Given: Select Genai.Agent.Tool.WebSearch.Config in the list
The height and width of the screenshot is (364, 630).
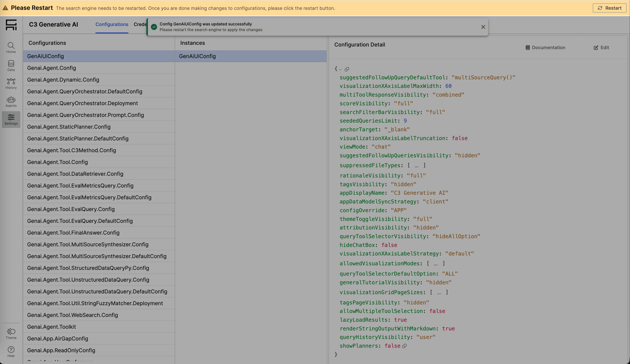Looking at the screenshot, I should click(x=73, y=315).
